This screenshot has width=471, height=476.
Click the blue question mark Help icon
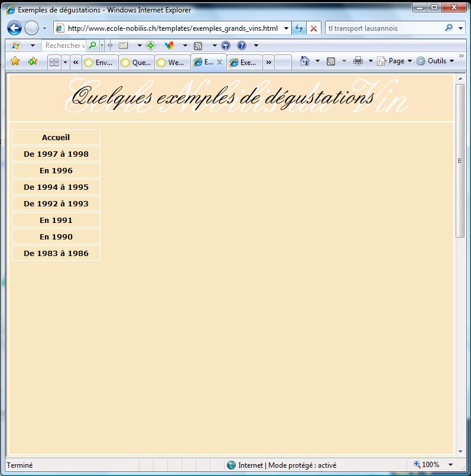click(242, 46)
